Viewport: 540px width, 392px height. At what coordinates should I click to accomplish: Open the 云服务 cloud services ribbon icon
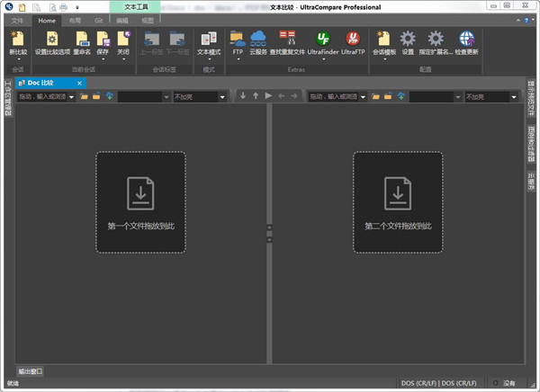click(x=258, y=39)
